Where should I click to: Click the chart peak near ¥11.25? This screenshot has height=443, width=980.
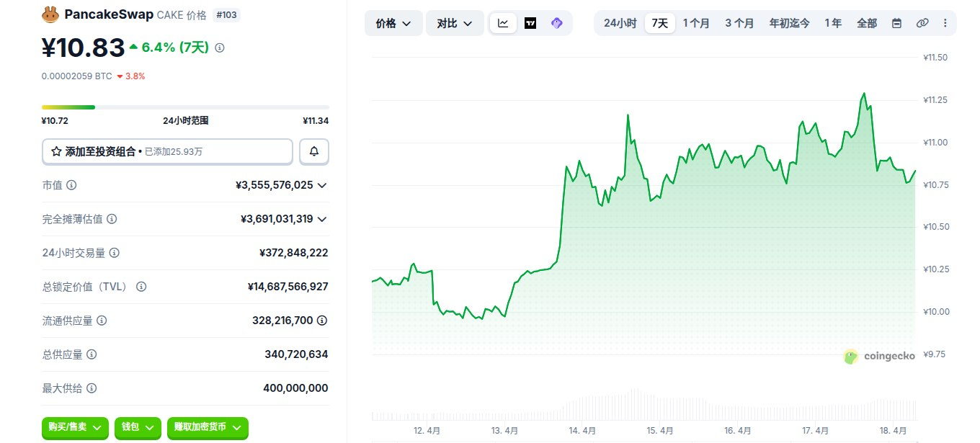click(x=863, y=94)
